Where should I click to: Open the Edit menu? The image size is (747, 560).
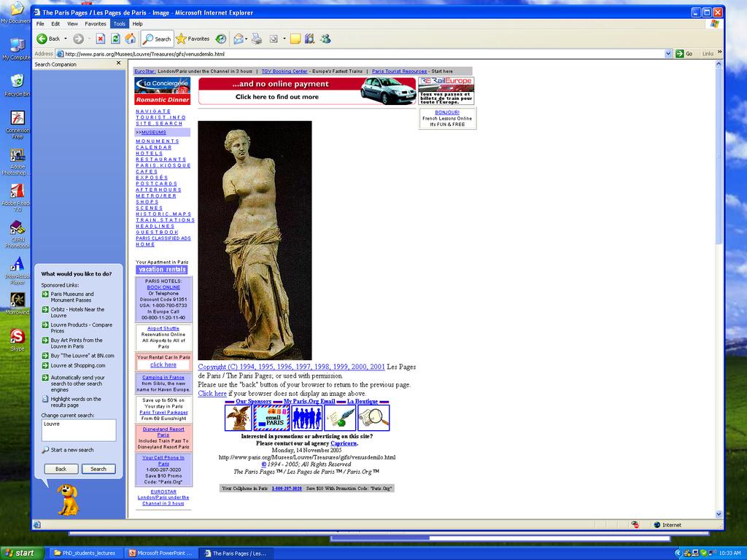(55, 24)
